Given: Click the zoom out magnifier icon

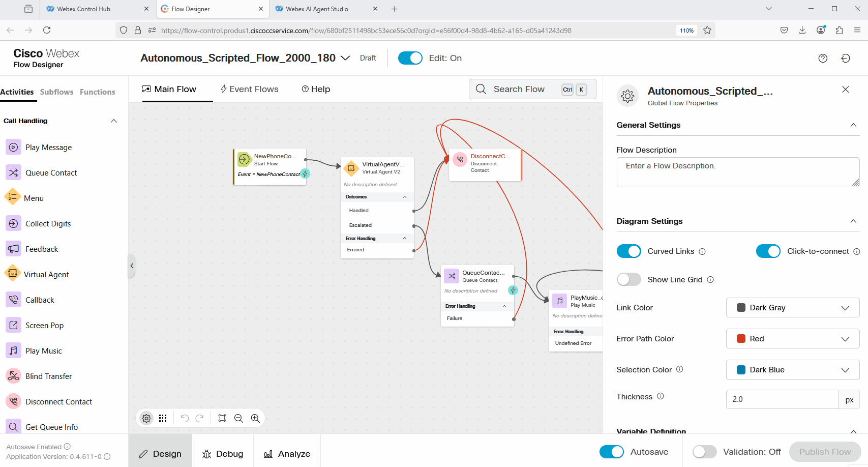Looking at the screenshot, I should (x=238, y=418).
